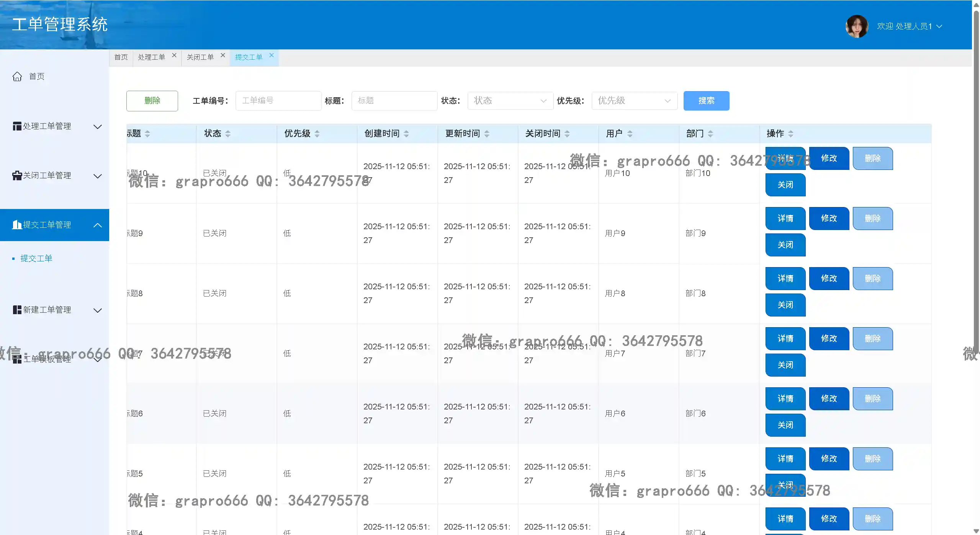Image resolution: width=980 pixels, height=535 pixels.
Task: Close the 处理工单 tab
Action: pyautogui.click(x=174, y=55)
